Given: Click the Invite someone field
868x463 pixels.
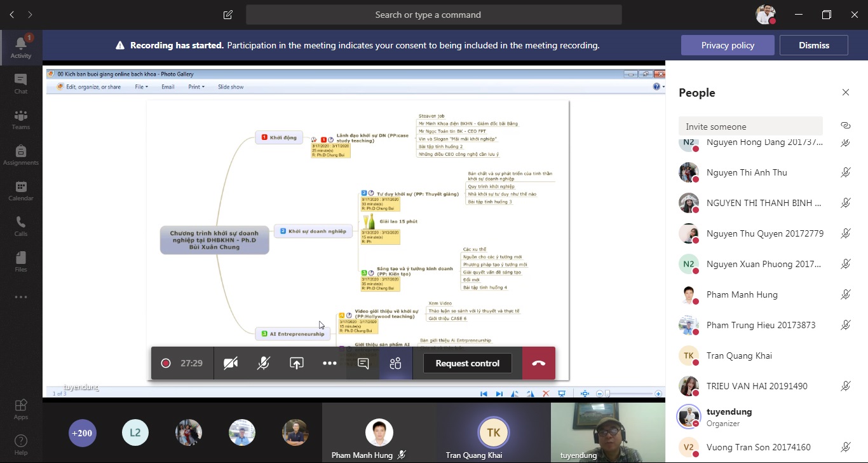Looking at the screenshot, I should (750, 126).
